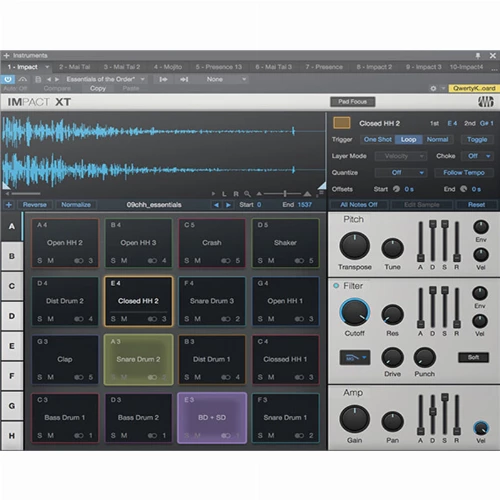
Task: Click the output routing arrow icon
Action: (x=184, y=79)
